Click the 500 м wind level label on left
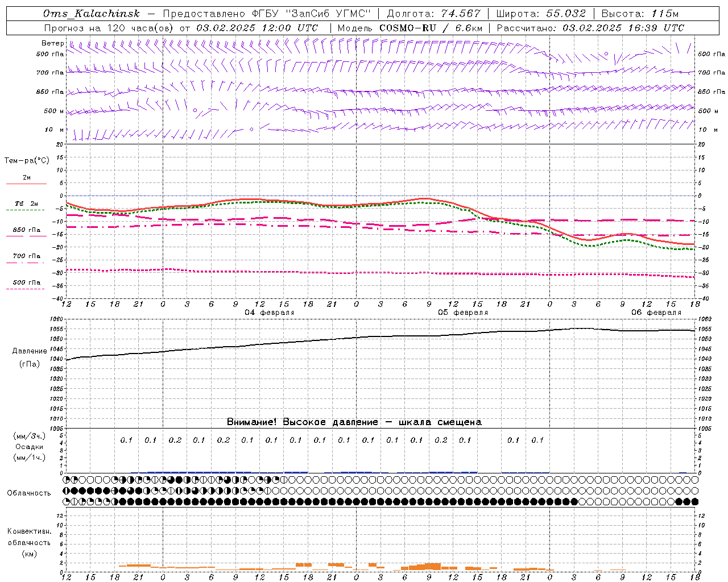This screenshot has width=728, height=582. click(54, 111)
